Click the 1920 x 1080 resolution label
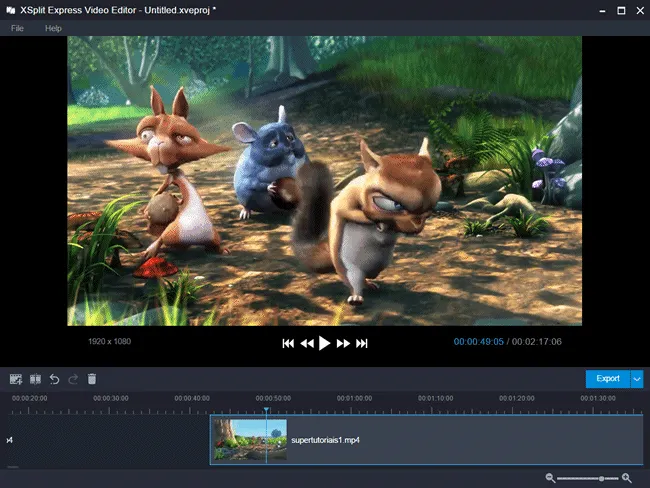 click(x=109, y=341)
